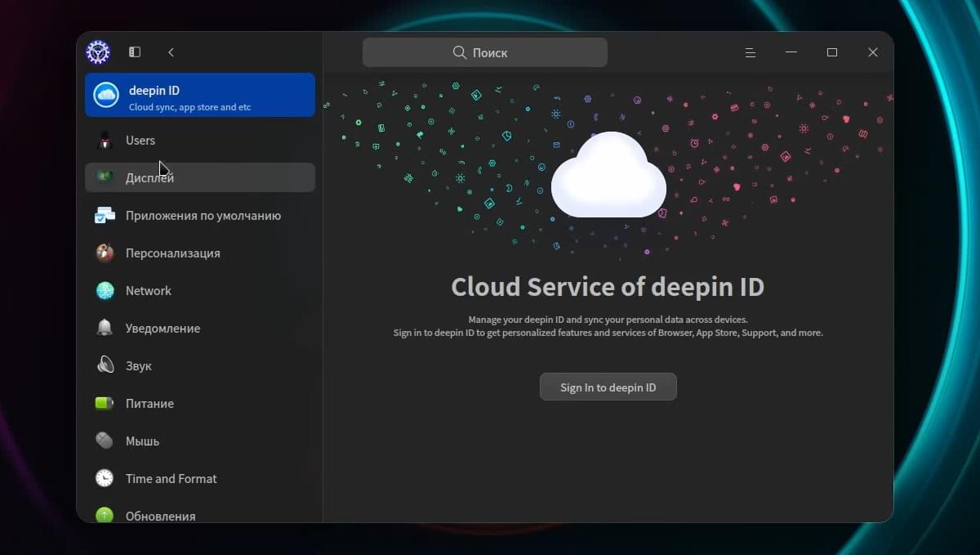The image size is (980, 555).
Task: Open the Users settings section
Action: (200, 141)
